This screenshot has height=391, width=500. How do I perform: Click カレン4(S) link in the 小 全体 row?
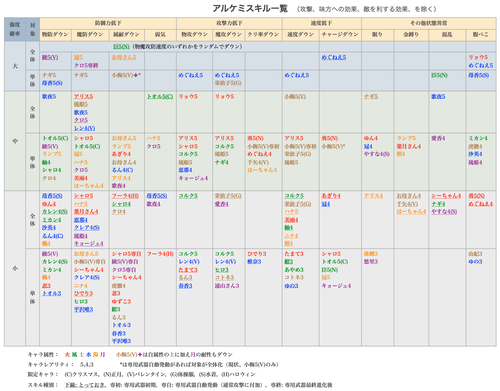55,212
